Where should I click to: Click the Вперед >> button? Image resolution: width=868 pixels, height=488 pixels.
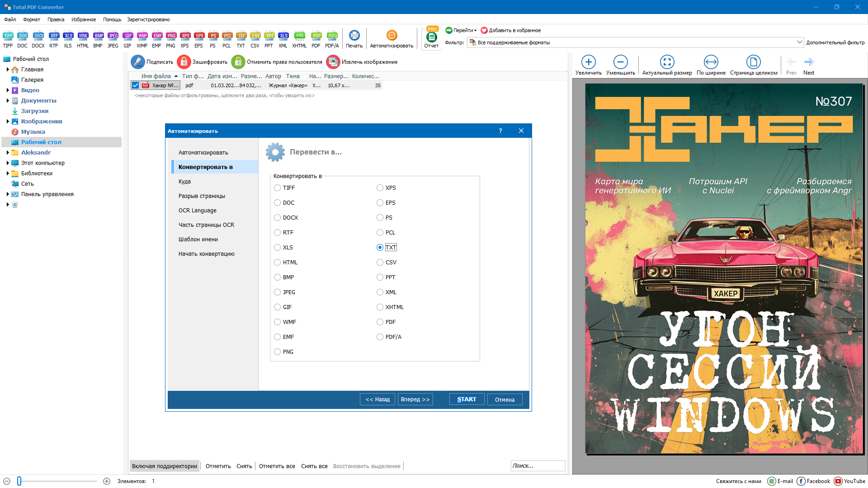415,399
